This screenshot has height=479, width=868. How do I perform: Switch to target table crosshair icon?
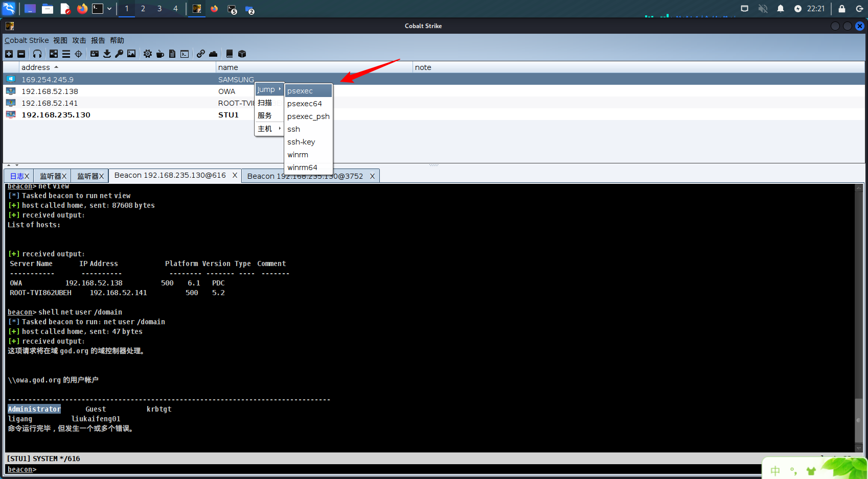click(78, 54)
